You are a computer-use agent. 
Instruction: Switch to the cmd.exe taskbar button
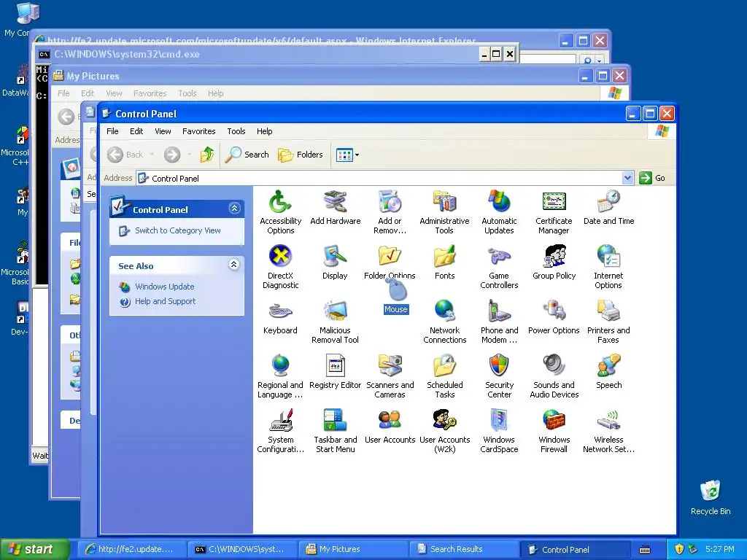[244, 549]
